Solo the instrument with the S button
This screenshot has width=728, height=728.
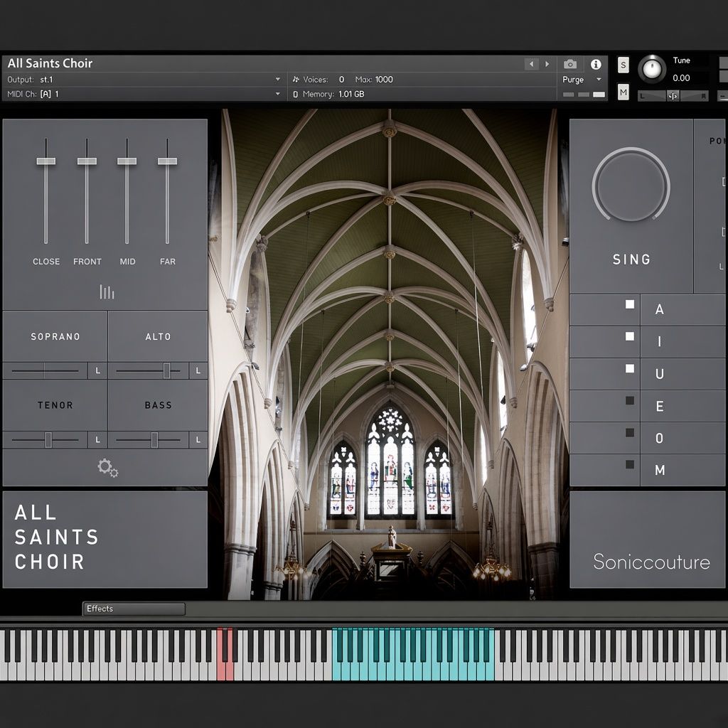click(623, 65)
